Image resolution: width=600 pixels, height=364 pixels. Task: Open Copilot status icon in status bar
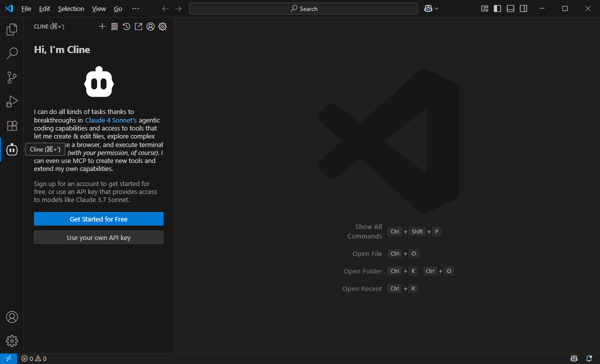(574, 358)
